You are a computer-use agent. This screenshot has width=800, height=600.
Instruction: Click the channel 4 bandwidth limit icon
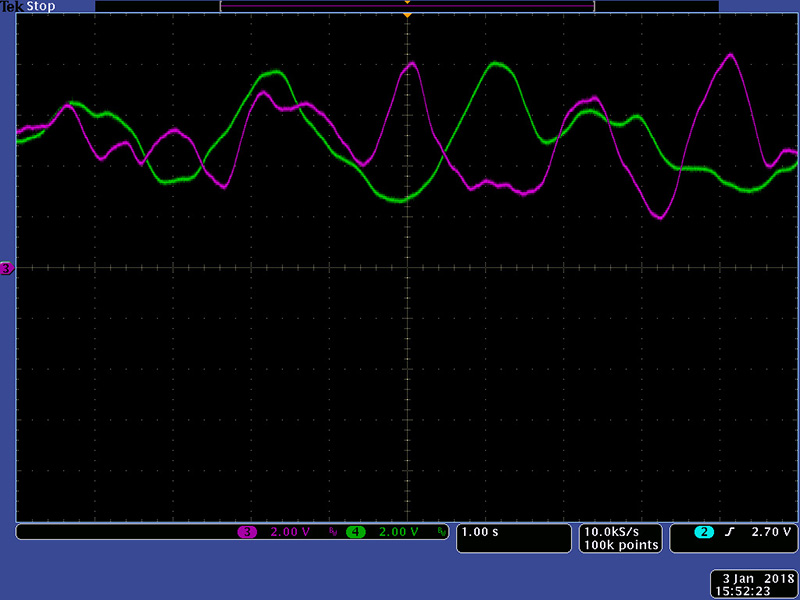[x=442, y=532]
